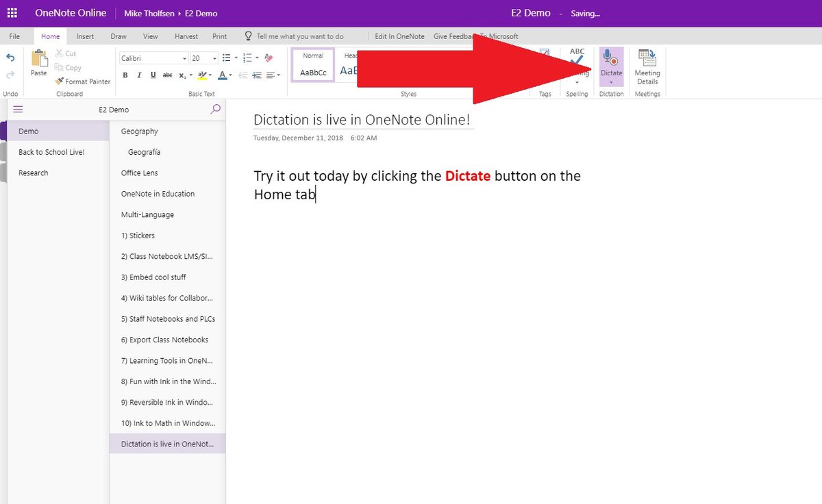Switch to the Draw tab
The height and width of the screenshot is (504, 822).
tap(119, 36)
